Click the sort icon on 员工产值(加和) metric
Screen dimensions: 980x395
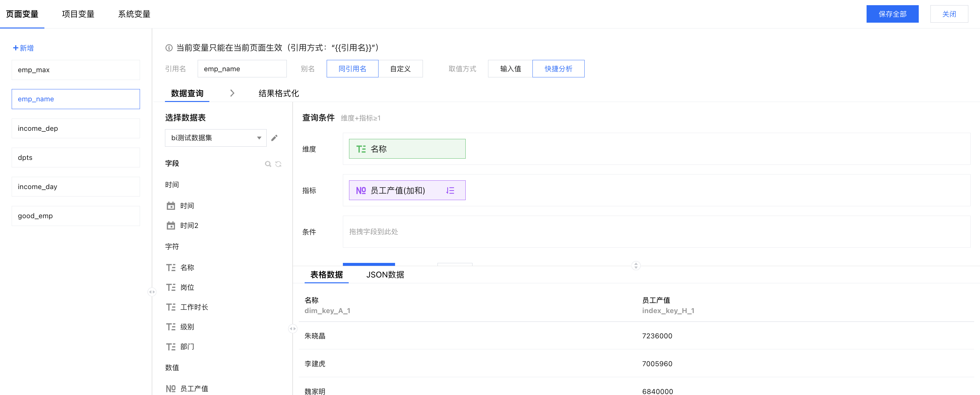[x=450, y=190]
